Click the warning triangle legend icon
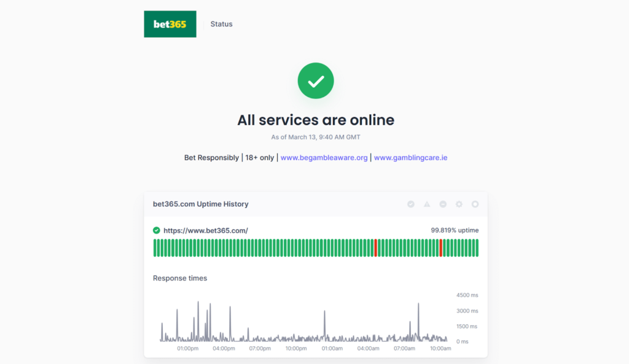This screenshot has width=629, height=364. pyautogui.click(x=427, y=204)
